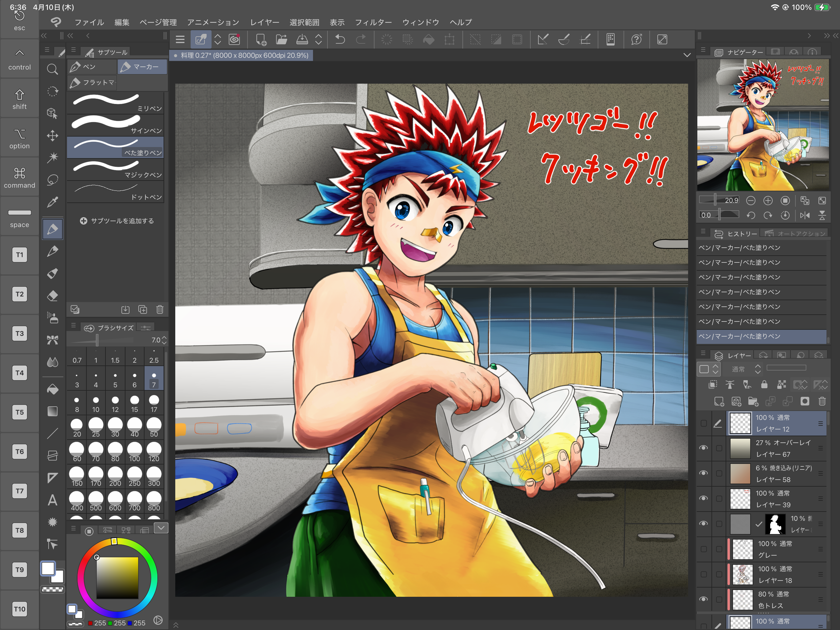Show layer レイヤー 18 visibility box
The image size is (840, 630).
click(704, 574)
